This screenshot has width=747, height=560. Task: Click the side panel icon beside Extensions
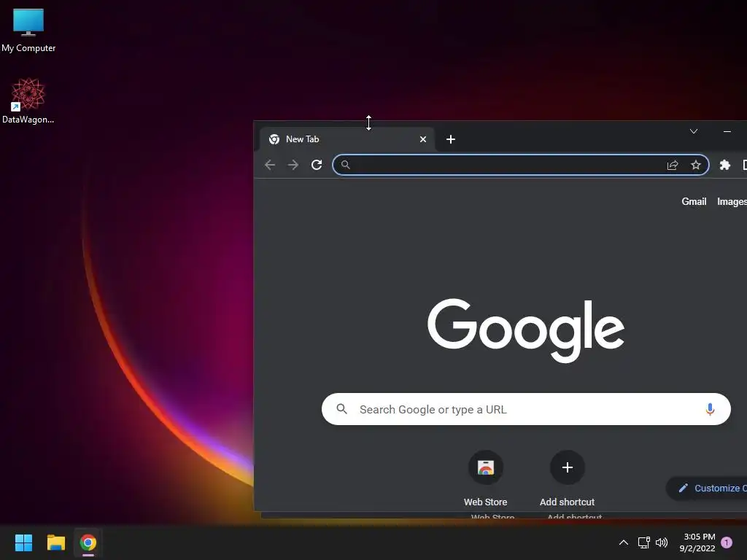[x=745, y=165]
